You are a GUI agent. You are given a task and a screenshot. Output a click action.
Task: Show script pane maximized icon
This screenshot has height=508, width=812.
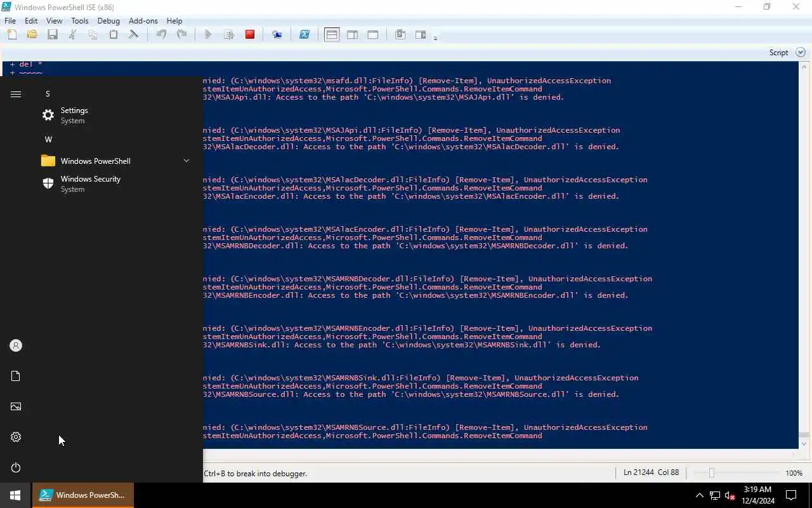(373, 35)
